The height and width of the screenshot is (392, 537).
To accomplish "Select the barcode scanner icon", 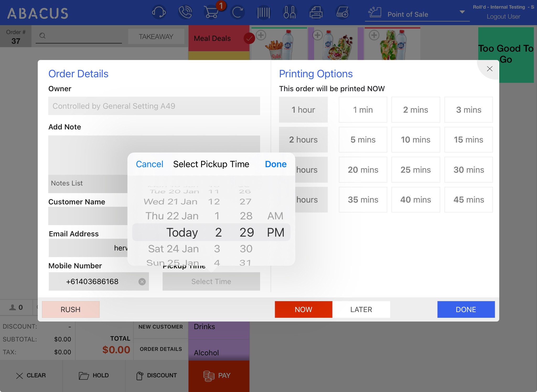I will point(264,12).
